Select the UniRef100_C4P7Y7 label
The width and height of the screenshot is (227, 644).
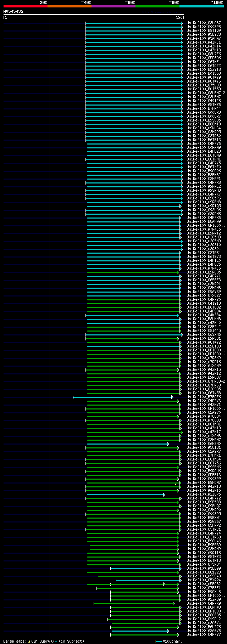pyautogui.click(x=204, y=635)
